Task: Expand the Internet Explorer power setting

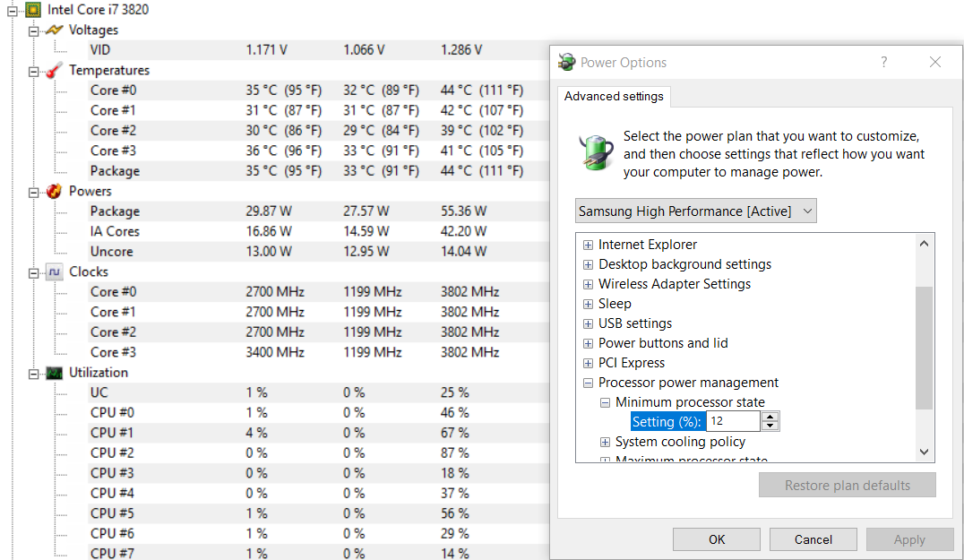Action: tap(588, 245)
